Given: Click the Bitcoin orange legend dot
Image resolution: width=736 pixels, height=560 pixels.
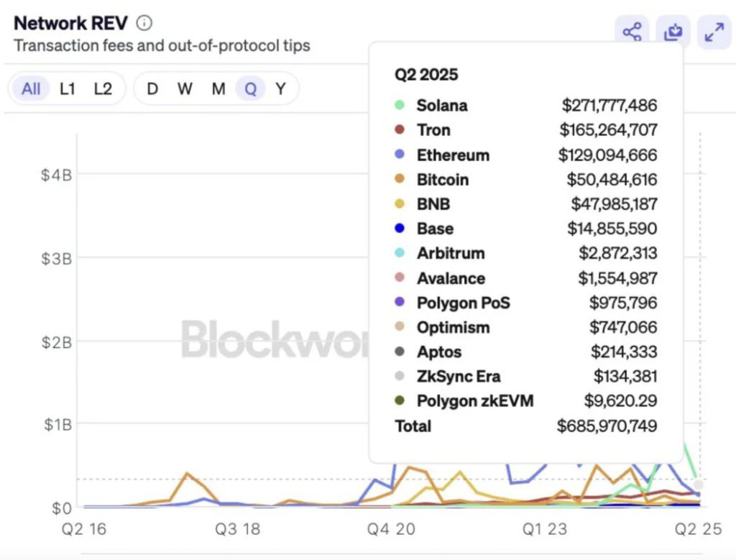Looking at the screenshot, I should coord(400,178).
